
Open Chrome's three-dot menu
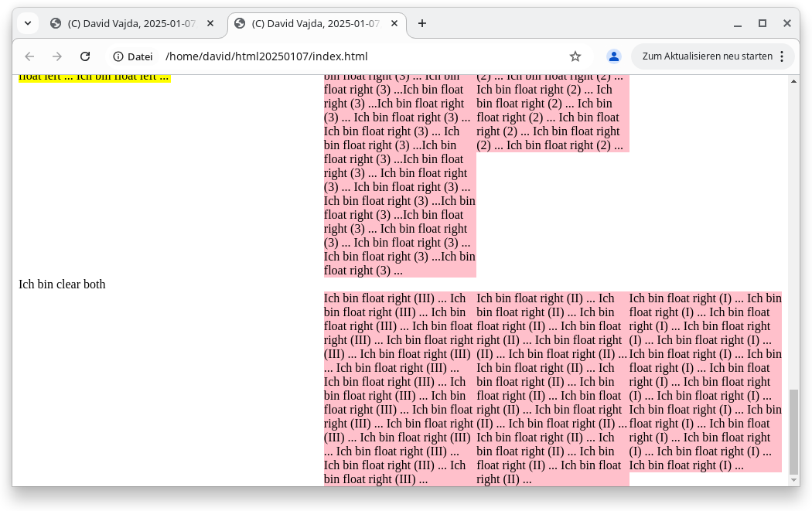pos(783,56)
